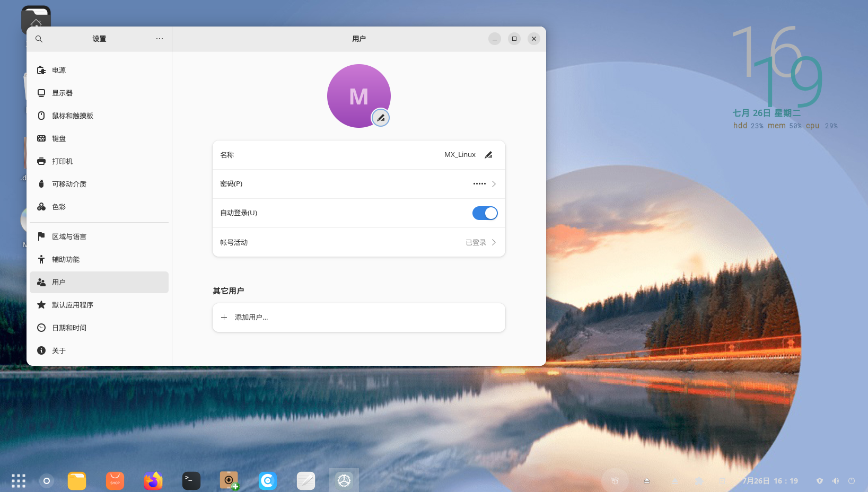Open the blue C browser in dock
The width and height of the screenshot is (868, 492).
(268, 481)
